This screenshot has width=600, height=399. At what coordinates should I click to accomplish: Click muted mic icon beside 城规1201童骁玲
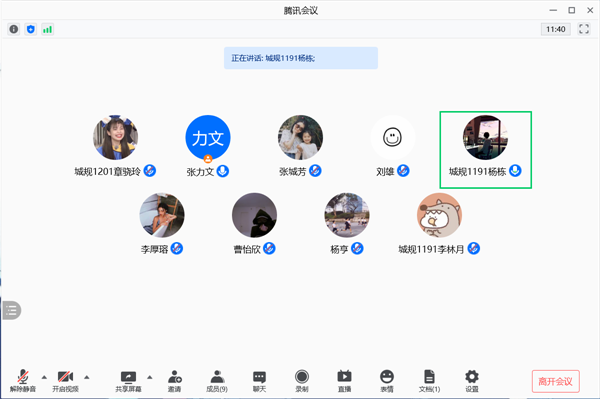point(150,171)
